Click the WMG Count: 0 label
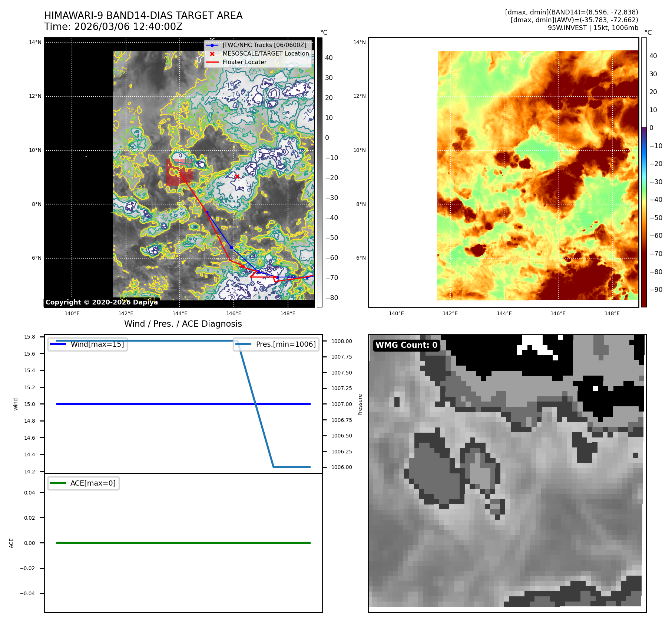 (406, 345)
